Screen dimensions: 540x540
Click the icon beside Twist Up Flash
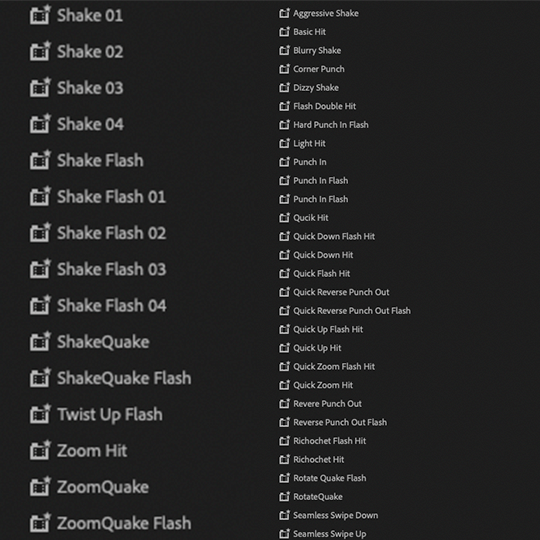point(40,414)
